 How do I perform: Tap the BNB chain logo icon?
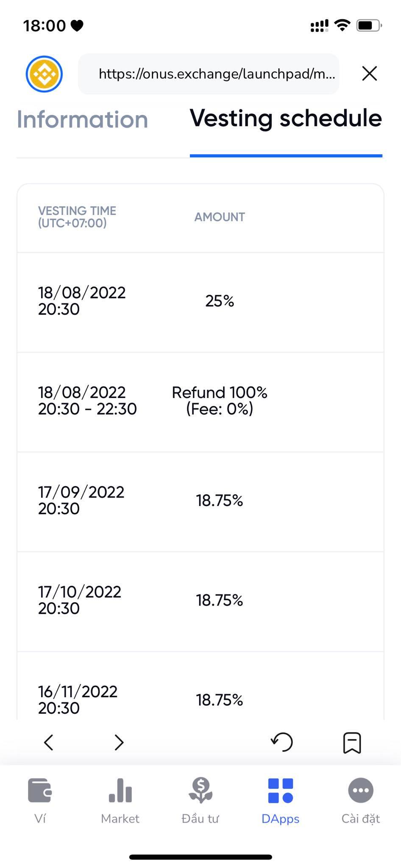(44, 74)
